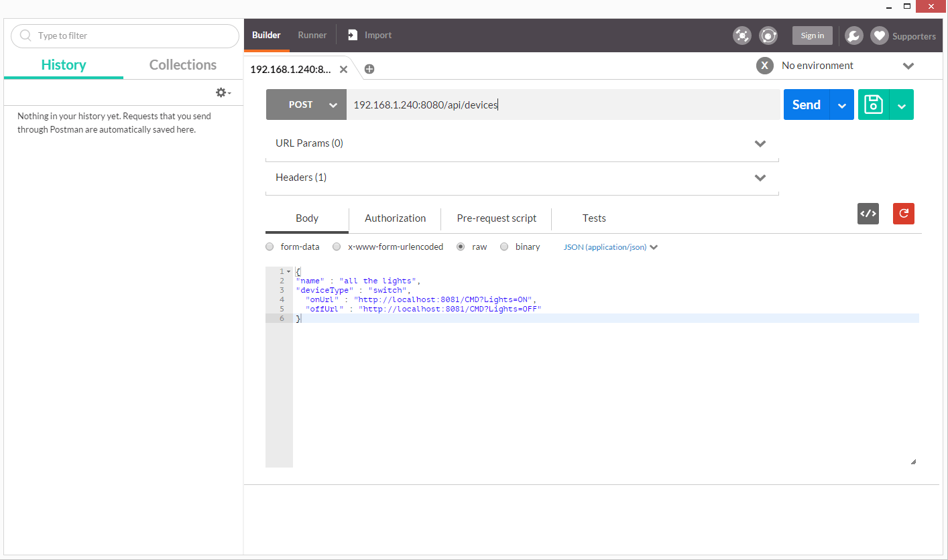Click the Headers (1) label
Screen dimensions: 948x560
tap(301, 178)
